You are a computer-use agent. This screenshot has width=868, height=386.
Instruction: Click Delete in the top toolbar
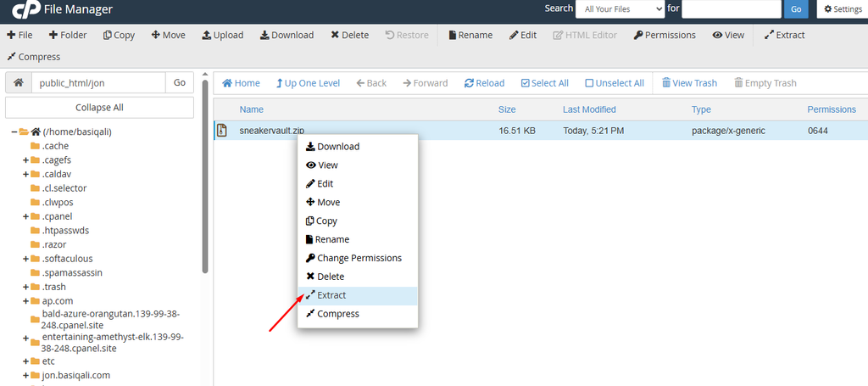[349, 35]
